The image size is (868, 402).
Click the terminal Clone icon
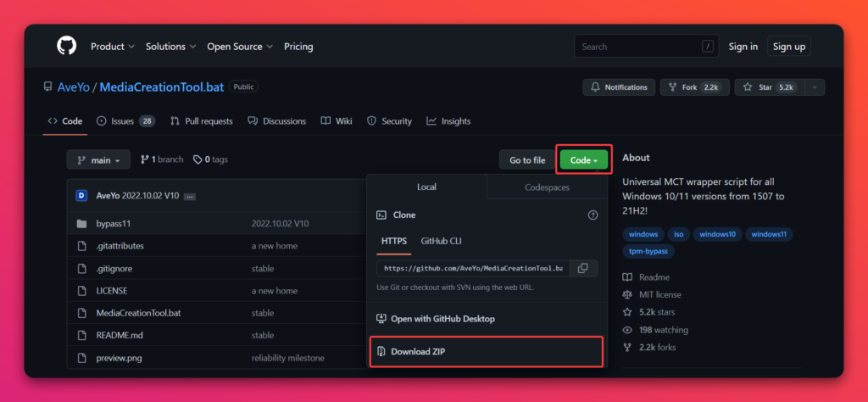(x=381, y=215)
